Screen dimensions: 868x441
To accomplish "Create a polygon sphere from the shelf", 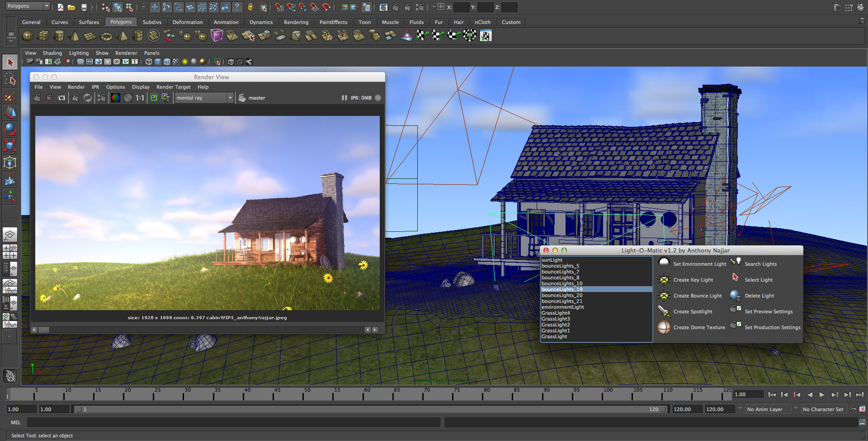I will pos(28,36).
